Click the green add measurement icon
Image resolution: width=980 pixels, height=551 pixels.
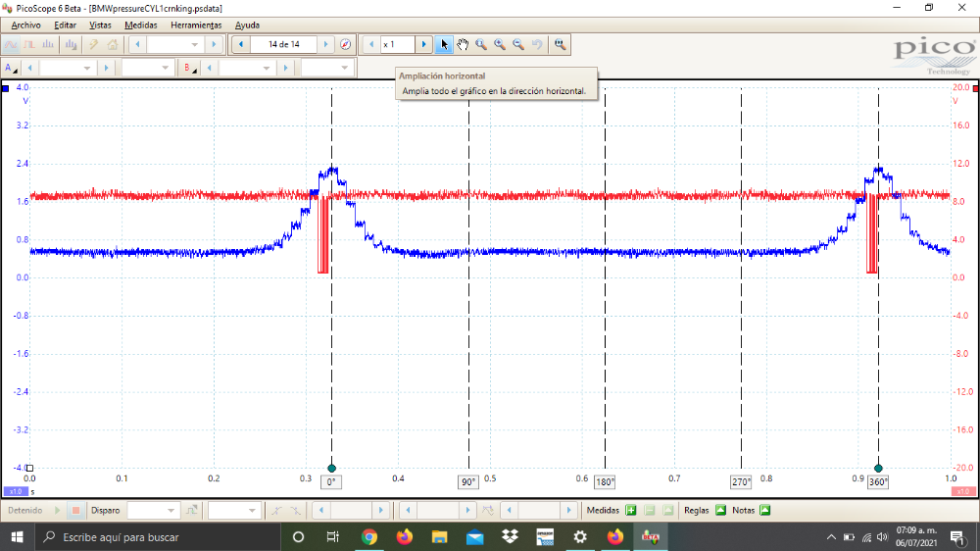pos(630,510)
